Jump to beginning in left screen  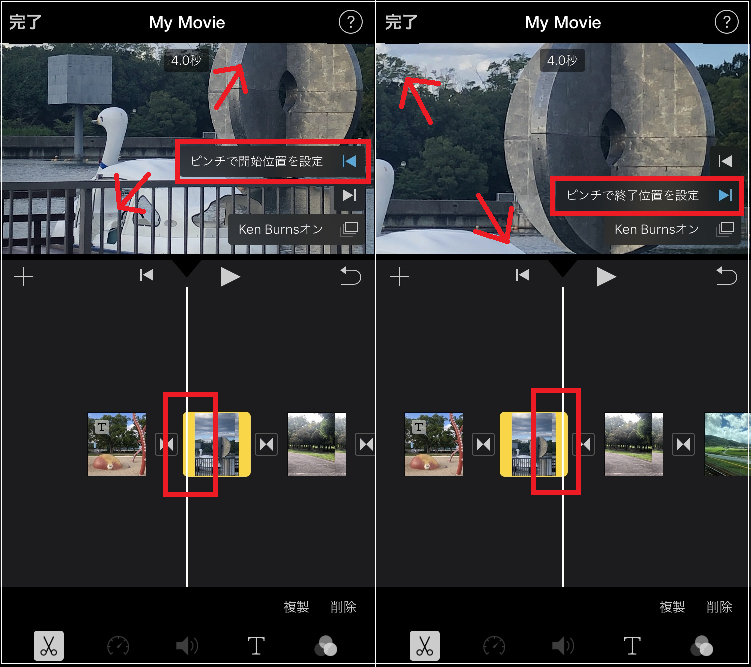[x=146, y=275]
